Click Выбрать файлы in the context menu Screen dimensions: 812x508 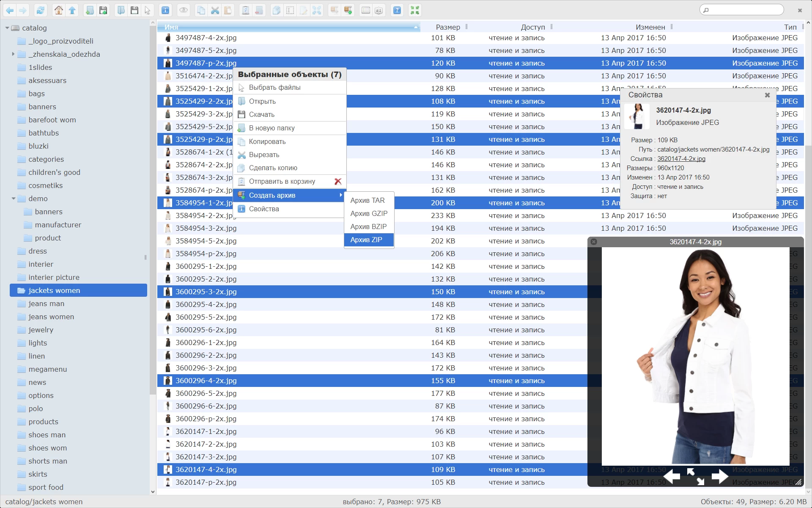[289, 87]
